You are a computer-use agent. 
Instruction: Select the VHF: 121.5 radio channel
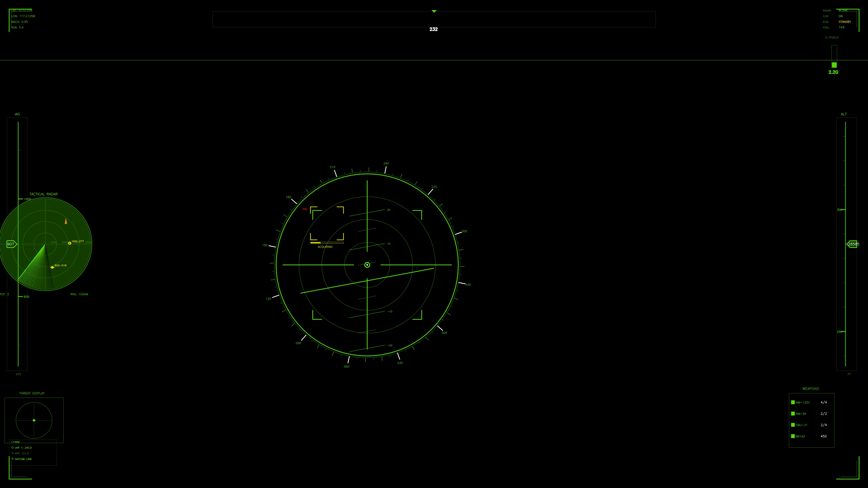tap(21, 453)
